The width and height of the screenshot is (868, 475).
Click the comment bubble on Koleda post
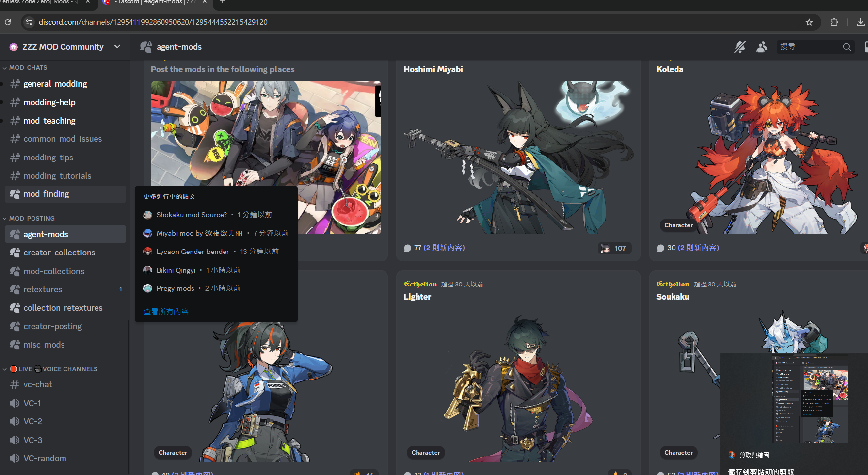click(660, 248)
